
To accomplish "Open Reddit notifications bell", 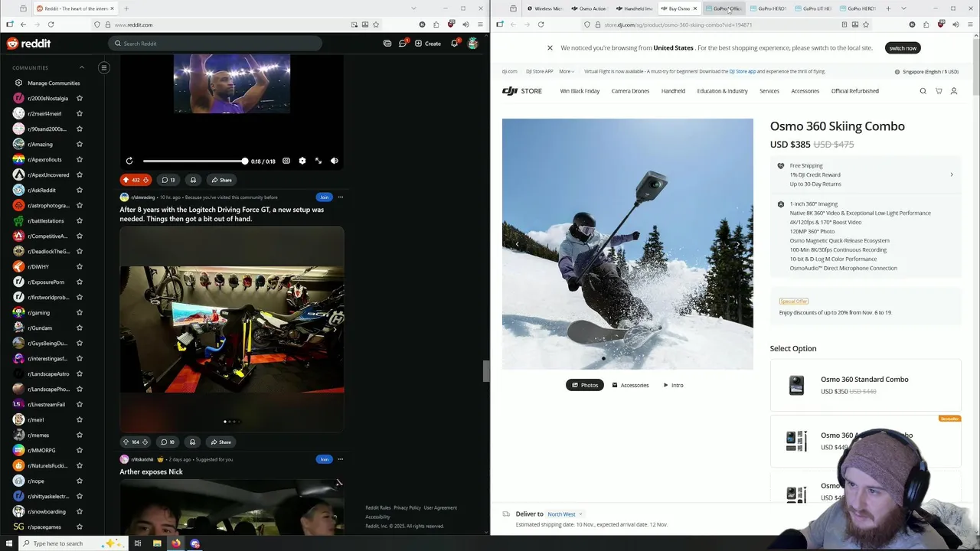I will pos(454,44).
